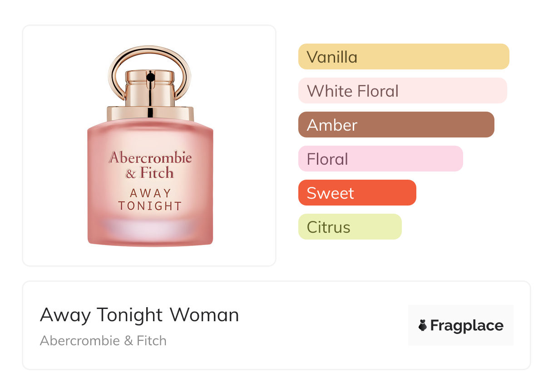Click the brown Amber accord bar

point(395,125)
